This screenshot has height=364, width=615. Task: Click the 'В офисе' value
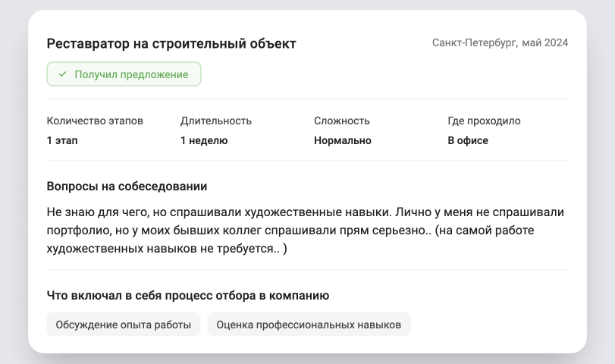[468, 140]
